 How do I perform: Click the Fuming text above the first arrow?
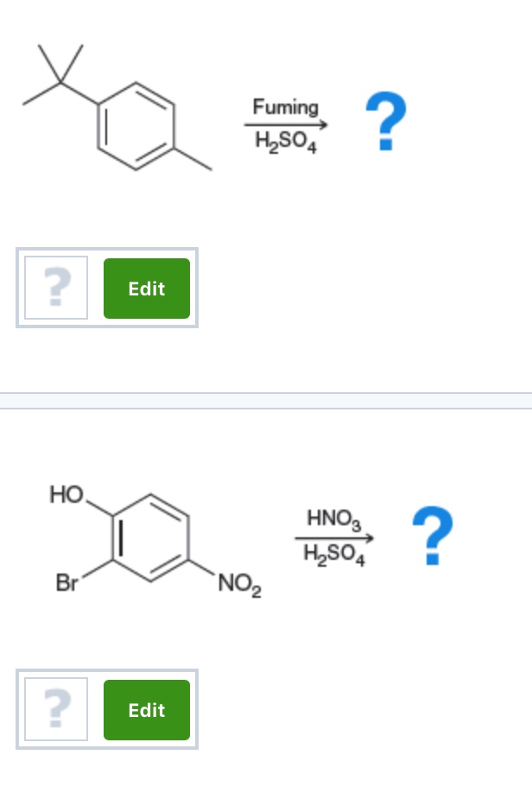click(x=286, y=107)
